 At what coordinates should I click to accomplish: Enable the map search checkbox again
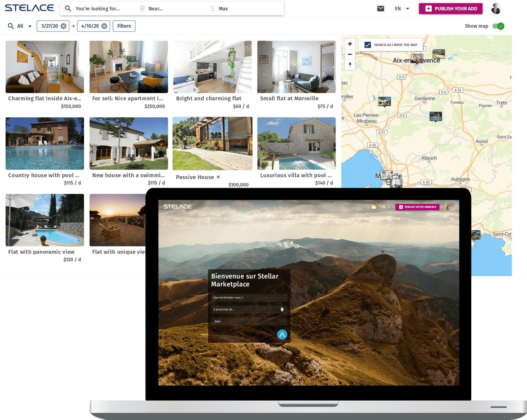point(367,44)
